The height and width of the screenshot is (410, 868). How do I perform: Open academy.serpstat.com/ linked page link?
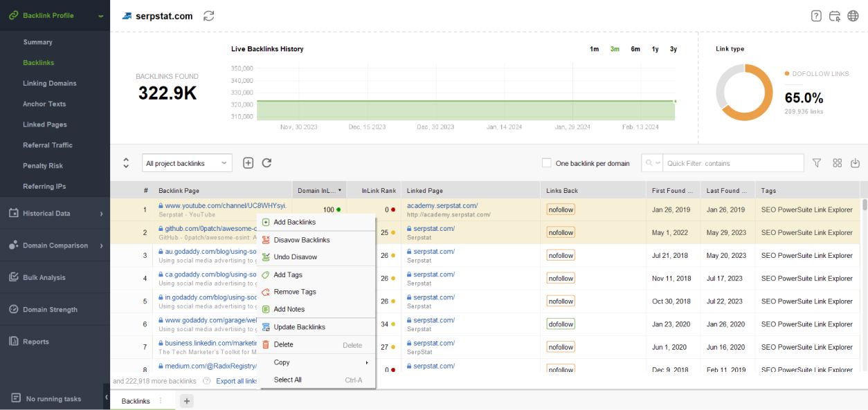click(442, 206)
